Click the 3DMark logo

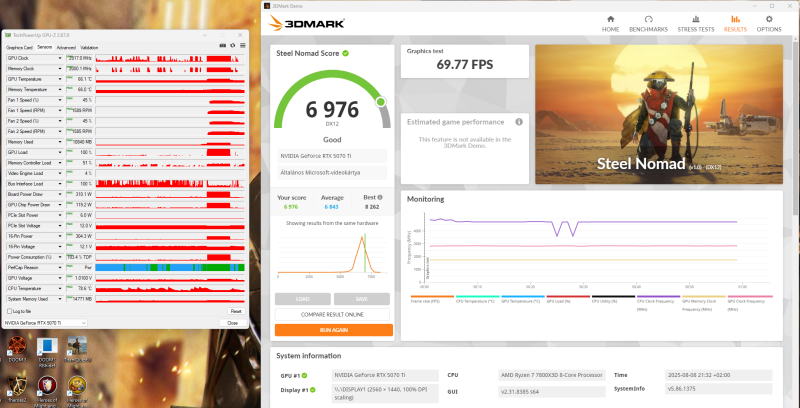click(307, 23)
